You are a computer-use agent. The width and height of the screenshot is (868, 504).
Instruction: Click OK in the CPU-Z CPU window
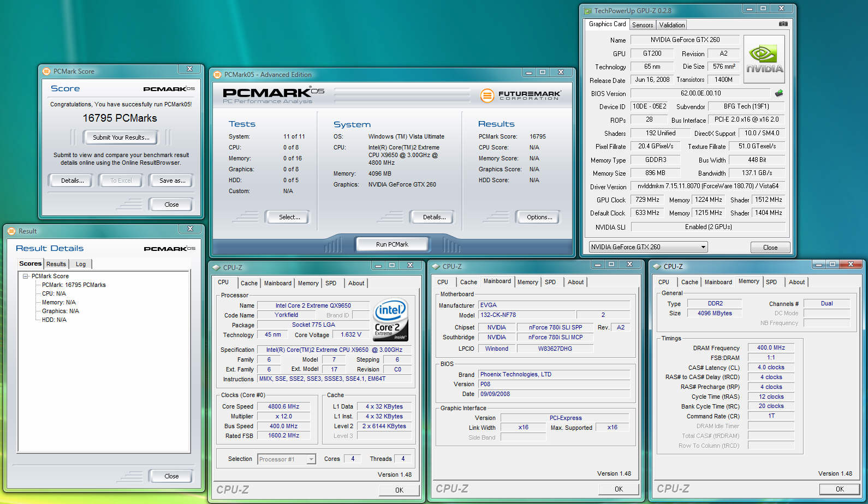point(399,490)
